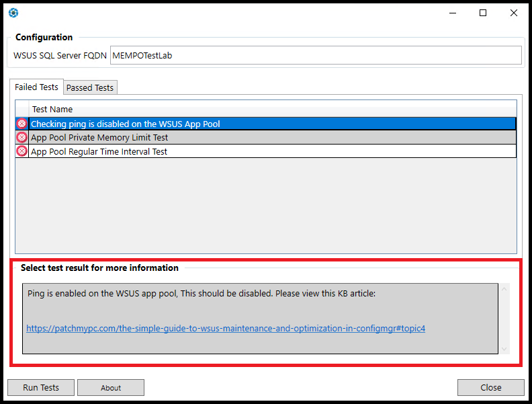Image resolution: width=532 pixels, height=404 pixels.
Task: Click error icon beside Private Memory Limit Test
Action: [x=21, y=137]
